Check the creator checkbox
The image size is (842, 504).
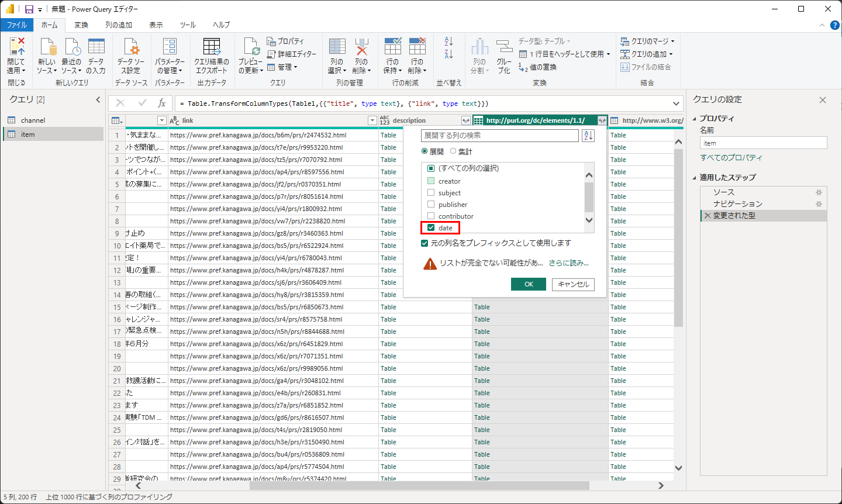tap(431, 181)
